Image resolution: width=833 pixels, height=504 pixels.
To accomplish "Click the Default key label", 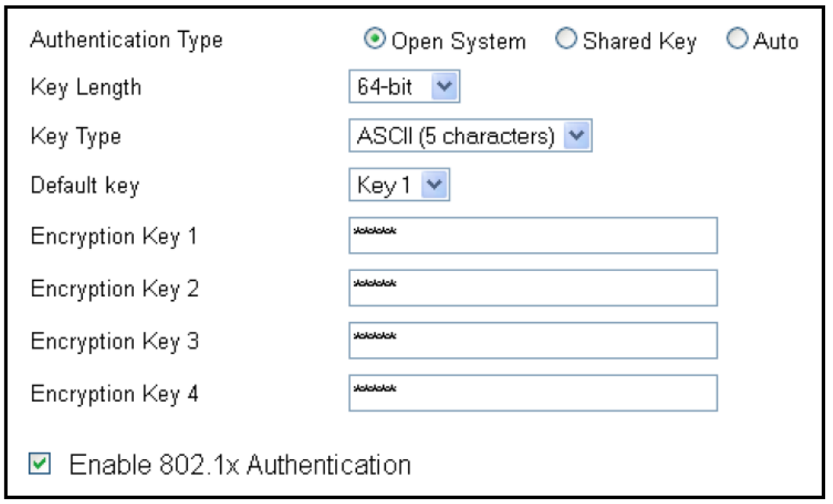I will pyautogui.click(x=84, y=185).
